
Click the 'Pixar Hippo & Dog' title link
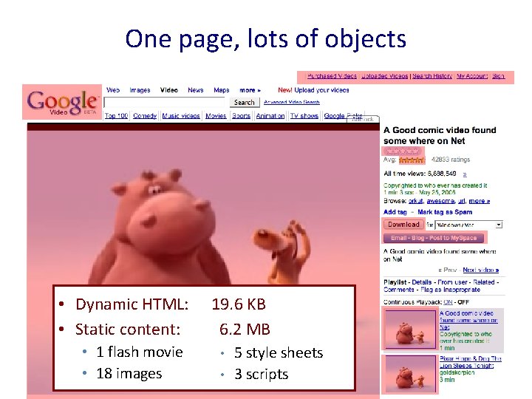click(x=470, y=362)
